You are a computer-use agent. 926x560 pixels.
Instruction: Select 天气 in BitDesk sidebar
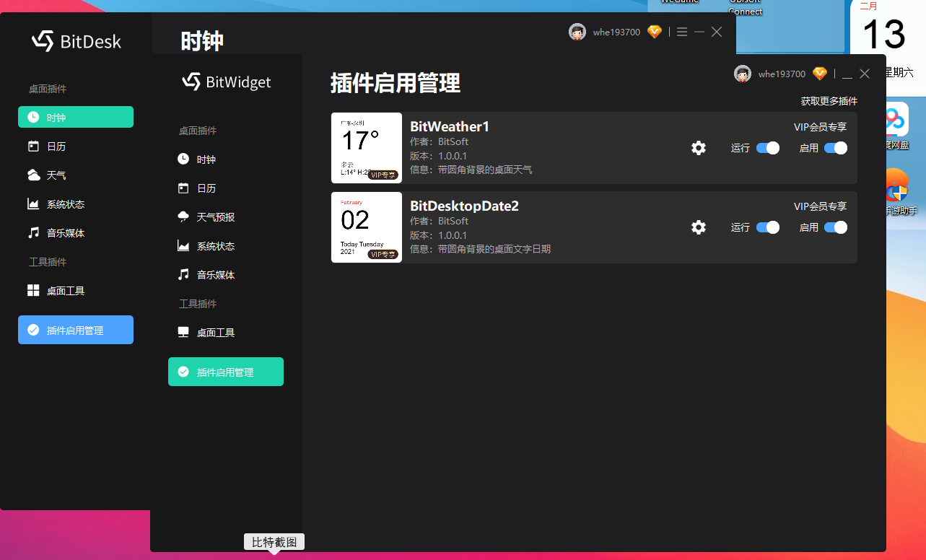pos(56,175)
